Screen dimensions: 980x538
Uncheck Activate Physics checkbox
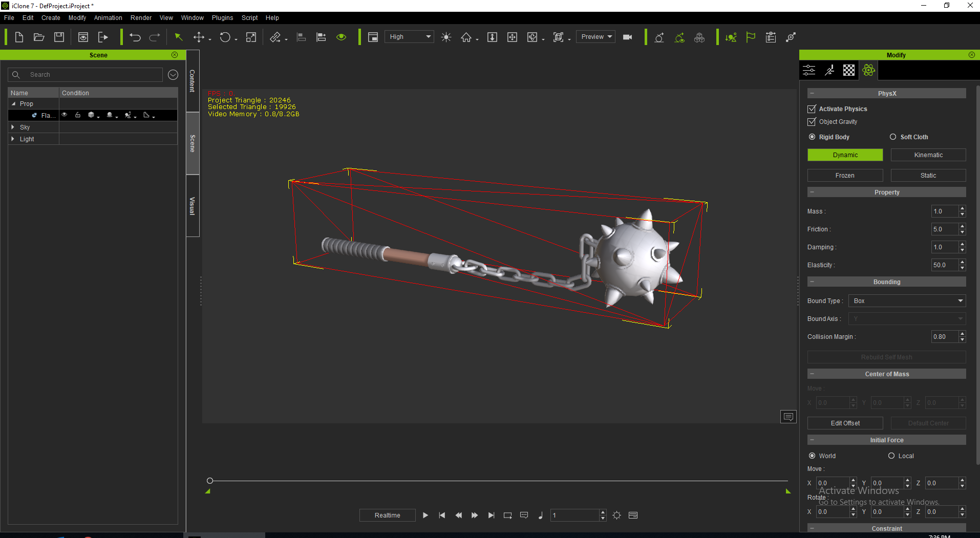click(x=812, y=109)
